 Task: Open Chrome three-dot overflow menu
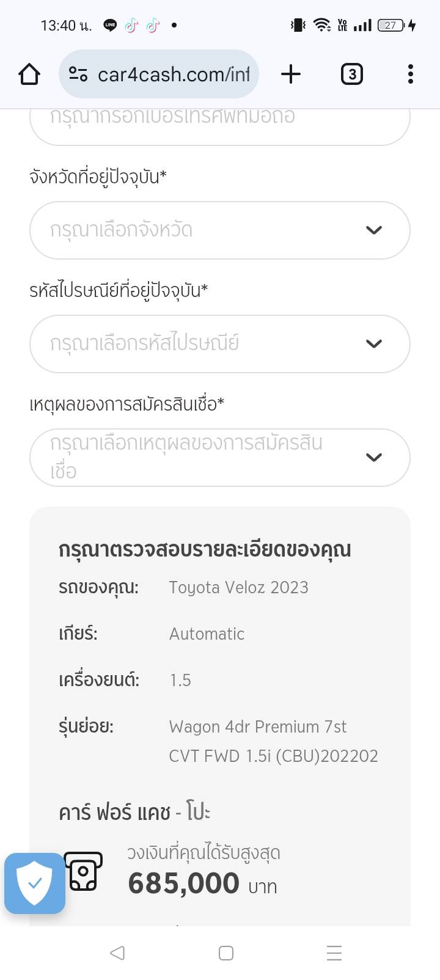click(411, 75)
